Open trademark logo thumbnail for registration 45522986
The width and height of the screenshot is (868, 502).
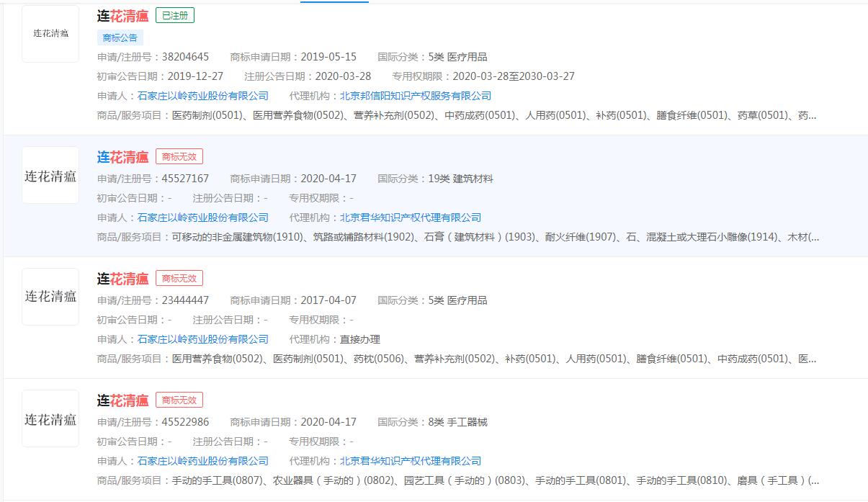point(50,418)
